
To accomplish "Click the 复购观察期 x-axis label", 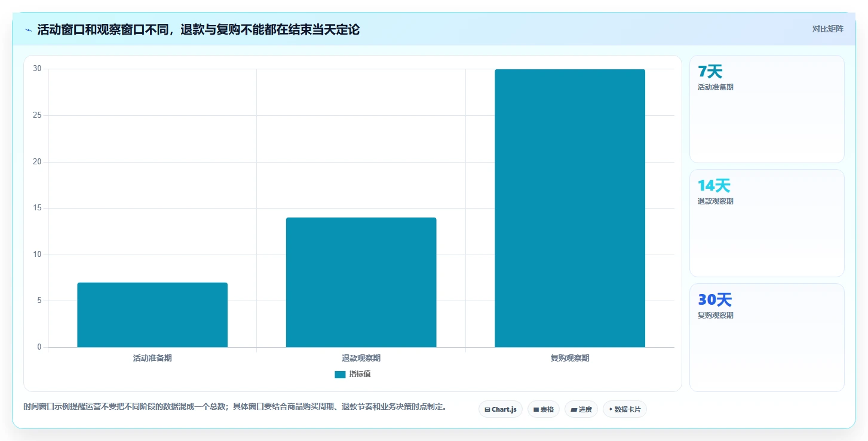I will point(570,358).
